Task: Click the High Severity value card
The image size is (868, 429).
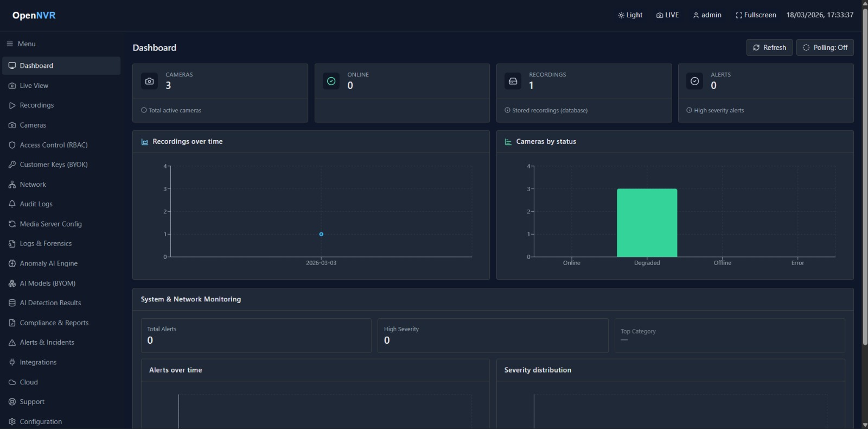Action: (493, 336)
